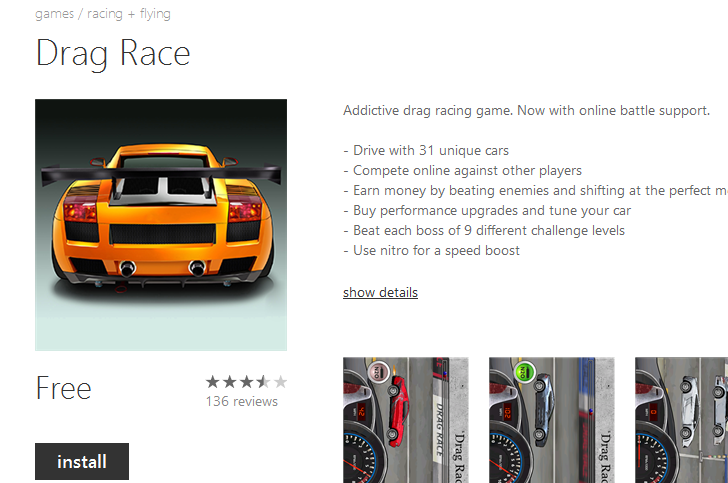Viewport: 728px width, 483px height.
Task: Click the pink N2O icon in the first screenshot
Action: [x=378, y=372]
